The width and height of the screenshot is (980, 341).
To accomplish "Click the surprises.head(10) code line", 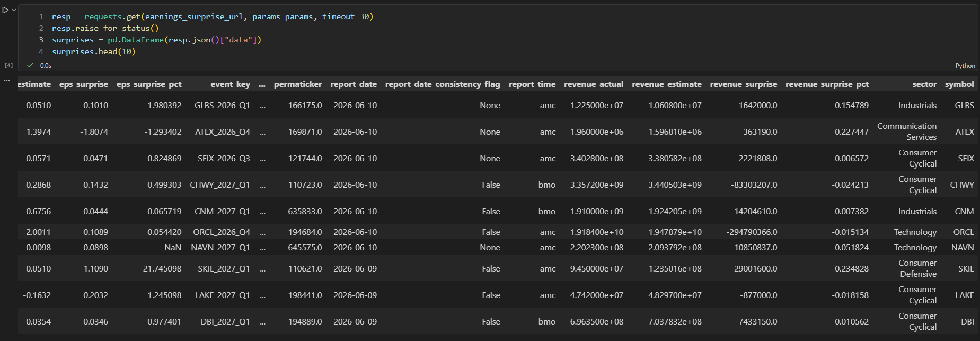I will coord(94,51).
